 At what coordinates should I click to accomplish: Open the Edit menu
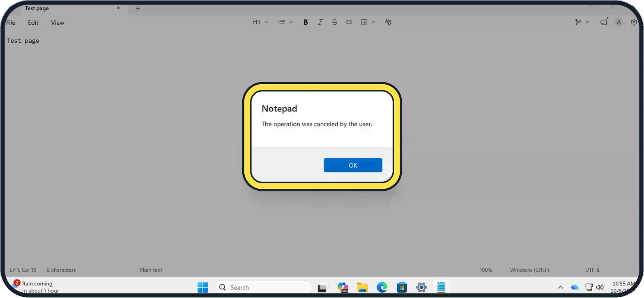[33, 23]
